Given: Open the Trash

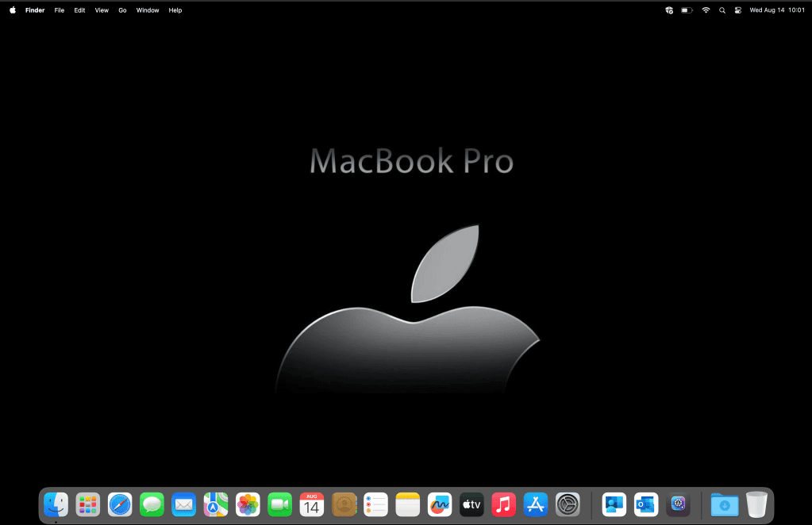Looking at the screenshot, I should (756, 504).
